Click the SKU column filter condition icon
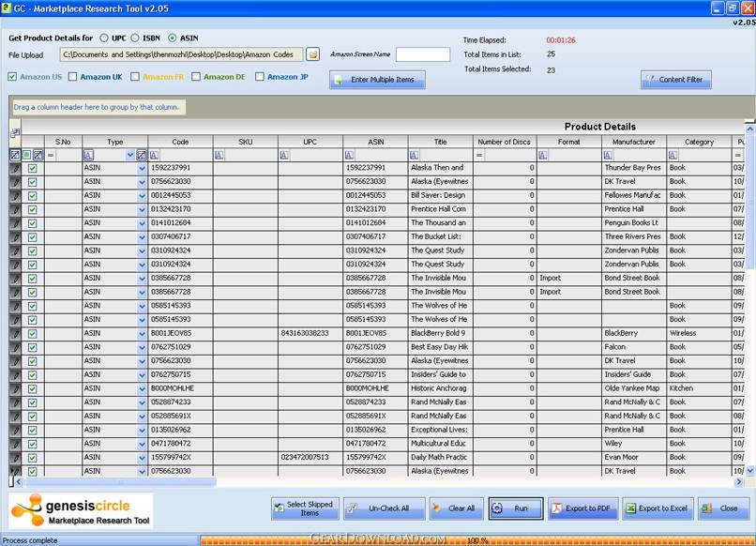 pos(219,155)
